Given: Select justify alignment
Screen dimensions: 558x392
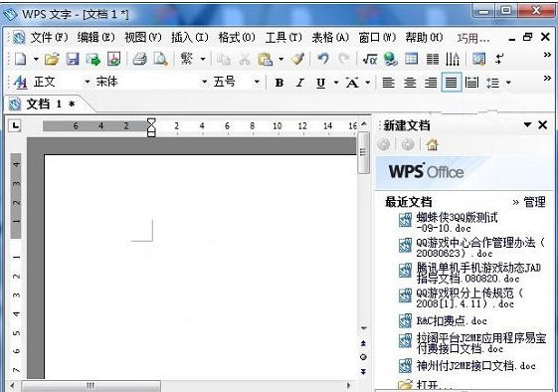Looking at the screenshot, I should click(452, 83).
